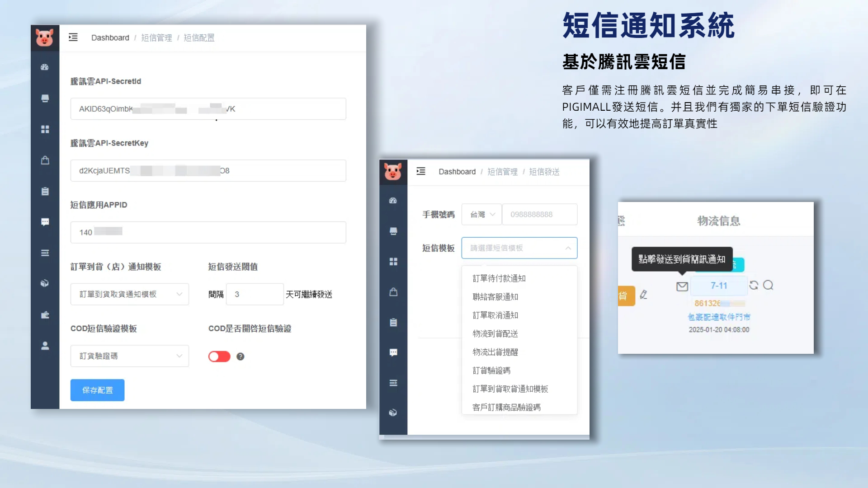
Task: Click the pig logo in SMS send window
Action: pyautogui.click(x=393, y=172)
